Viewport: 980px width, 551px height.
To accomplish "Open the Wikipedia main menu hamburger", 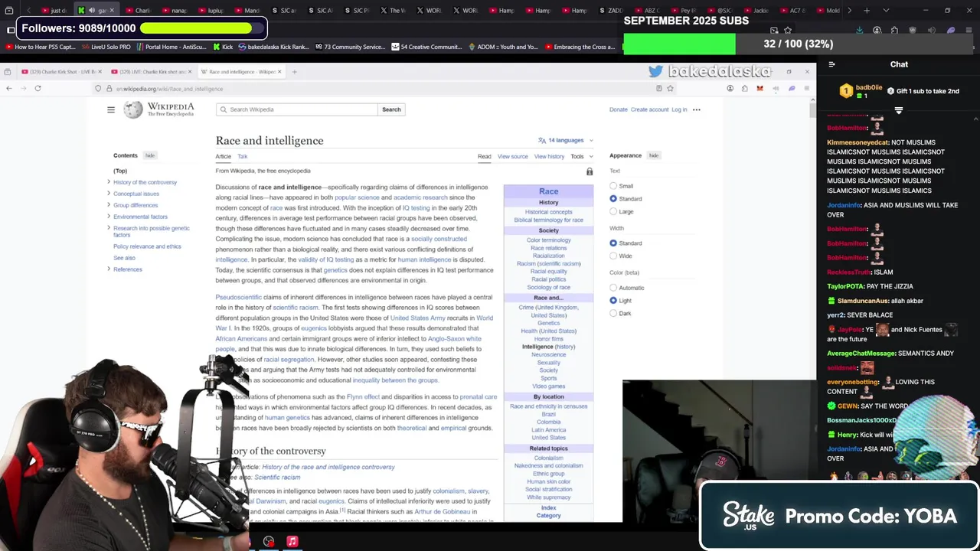I will [x=111, y=109].
